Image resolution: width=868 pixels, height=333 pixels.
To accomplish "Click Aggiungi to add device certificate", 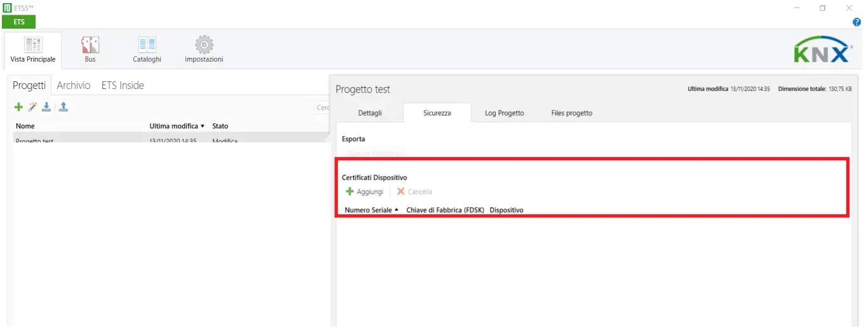I will [364, 191].
